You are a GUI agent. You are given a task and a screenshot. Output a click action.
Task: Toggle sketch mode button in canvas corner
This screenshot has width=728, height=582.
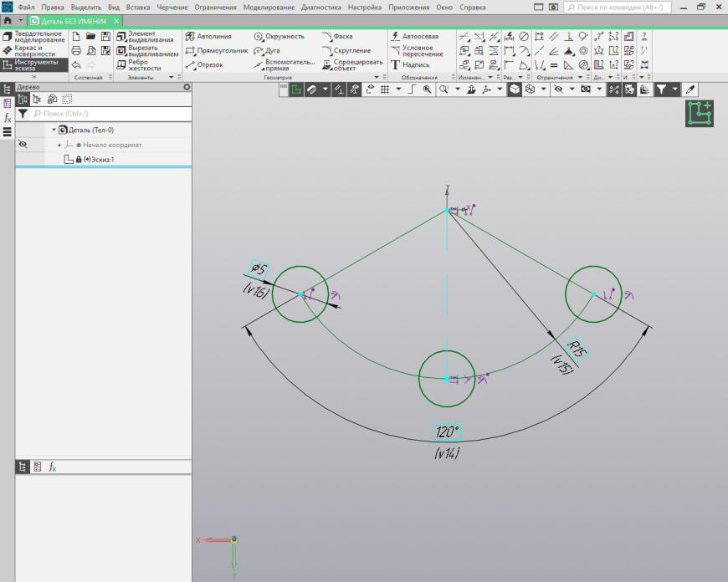click(x=700, y=114)
